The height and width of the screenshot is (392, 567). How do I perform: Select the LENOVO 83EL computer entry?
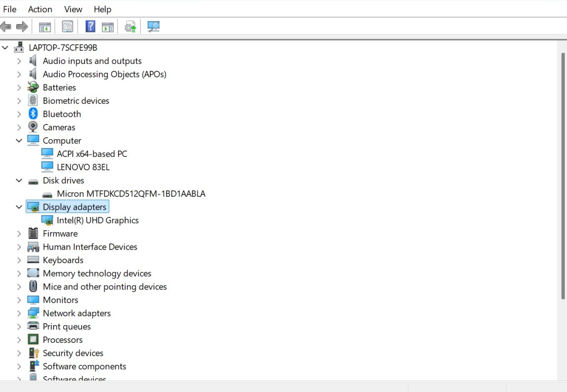tap(83, 167)
